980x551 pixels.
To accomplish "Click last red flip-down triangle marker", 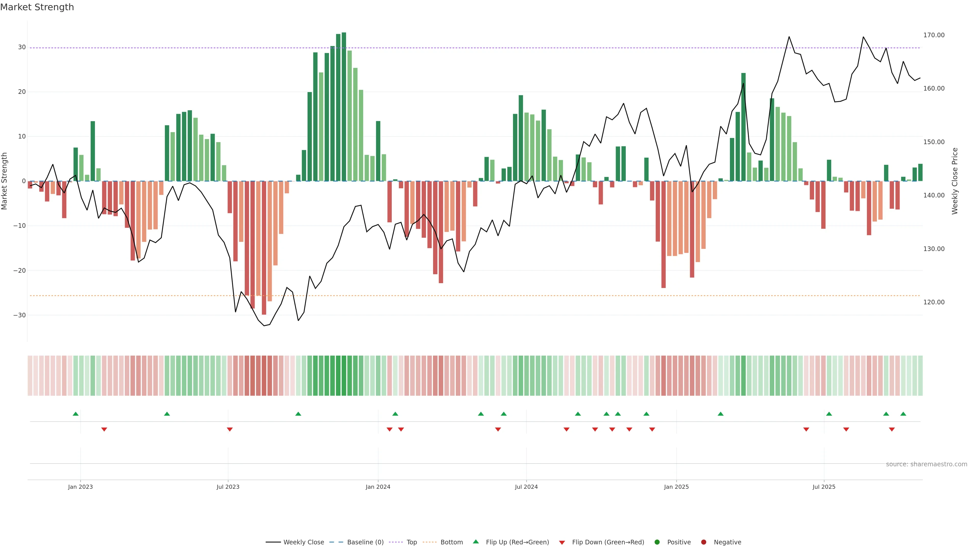I will tap(892, 429).
